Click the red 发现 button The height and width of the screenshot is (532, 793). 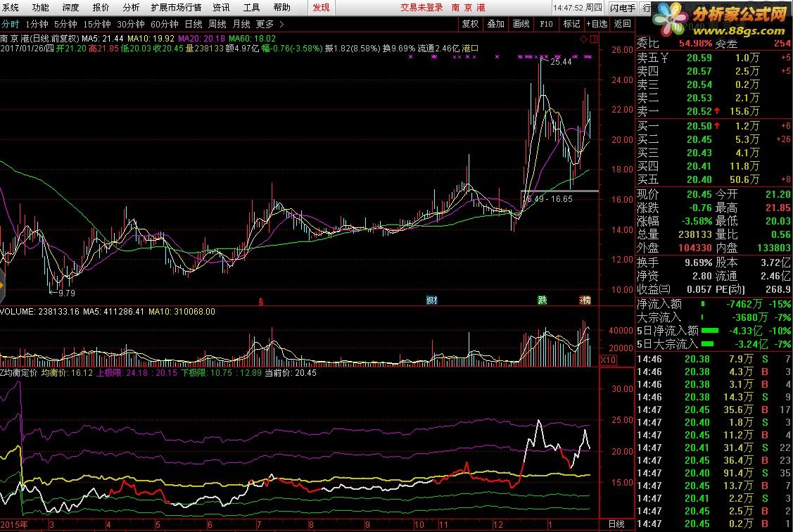[x=321, y=7]
